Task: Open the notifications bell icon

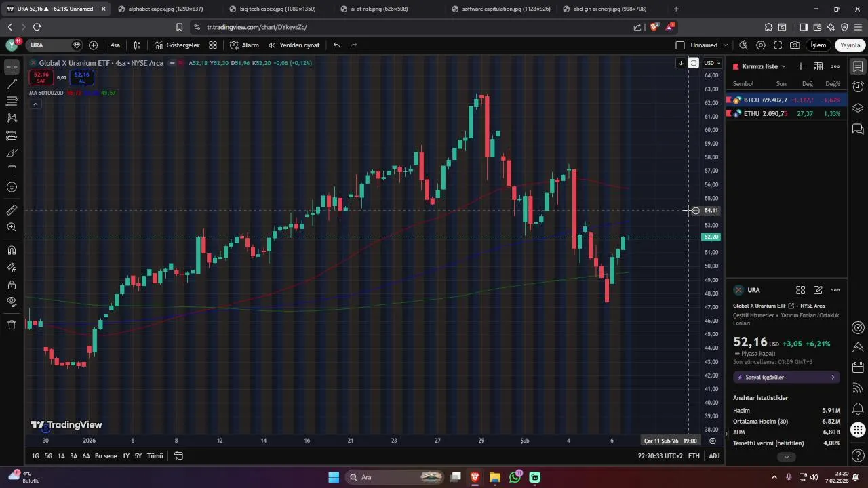Action: click(858, 409)
